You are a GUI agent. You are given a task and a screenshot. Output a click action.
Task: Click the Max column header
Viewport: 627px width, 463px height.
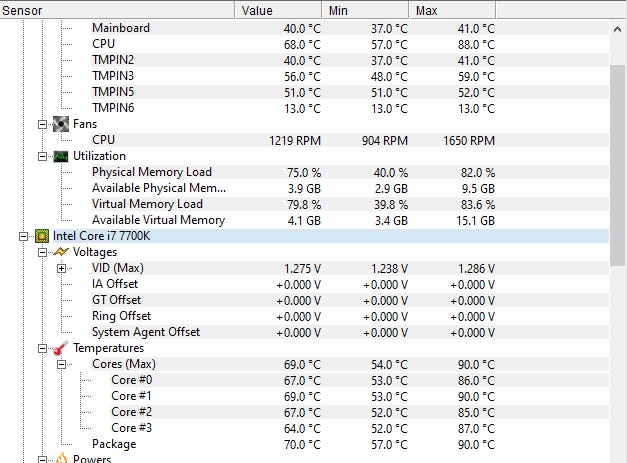[x=452, y=10]
